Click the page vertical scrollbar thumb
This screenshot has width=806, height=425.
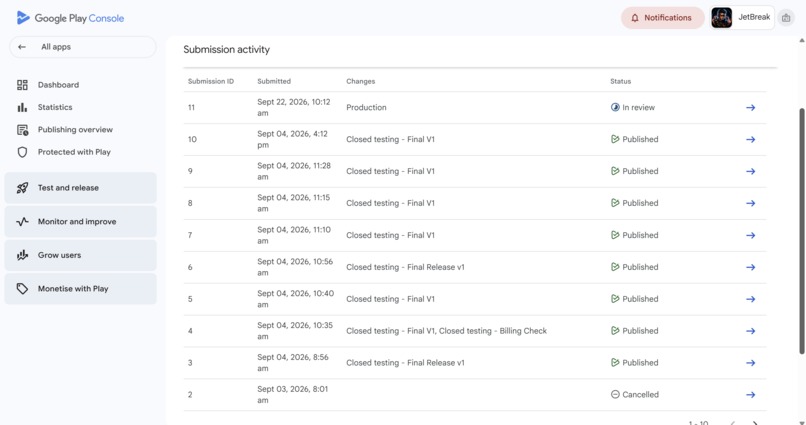coord(801,231)
